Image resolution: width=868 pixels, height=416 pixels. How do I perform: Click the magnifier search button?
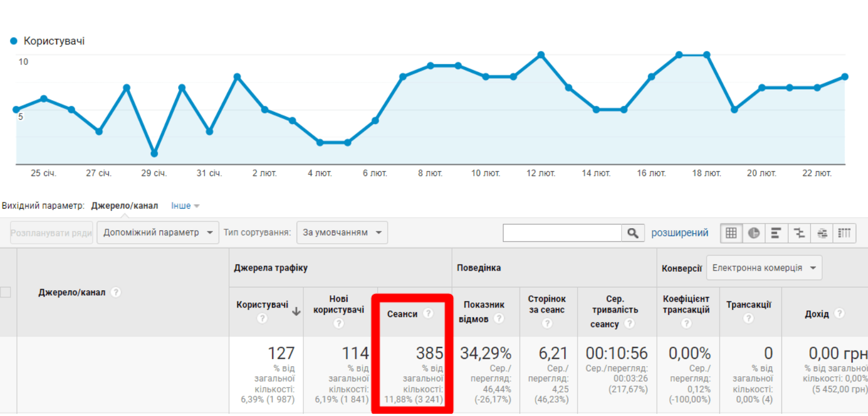pyautogui.click(x=633, y=233)
